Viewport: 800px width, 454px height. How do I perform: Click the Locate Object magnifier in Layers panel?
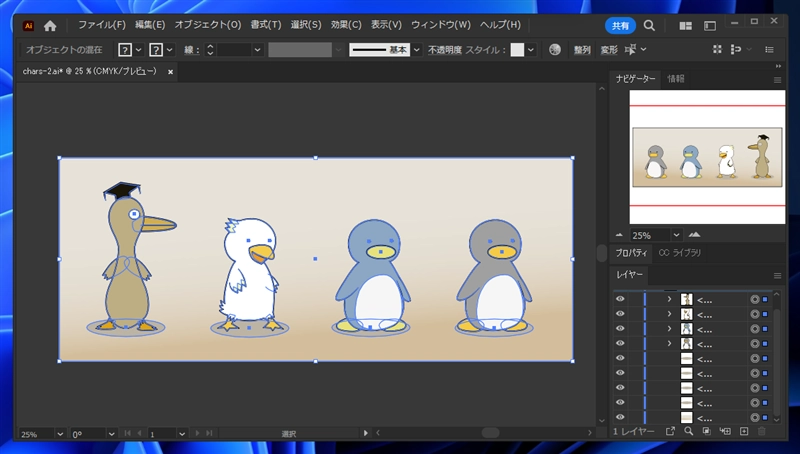[688, 432]
